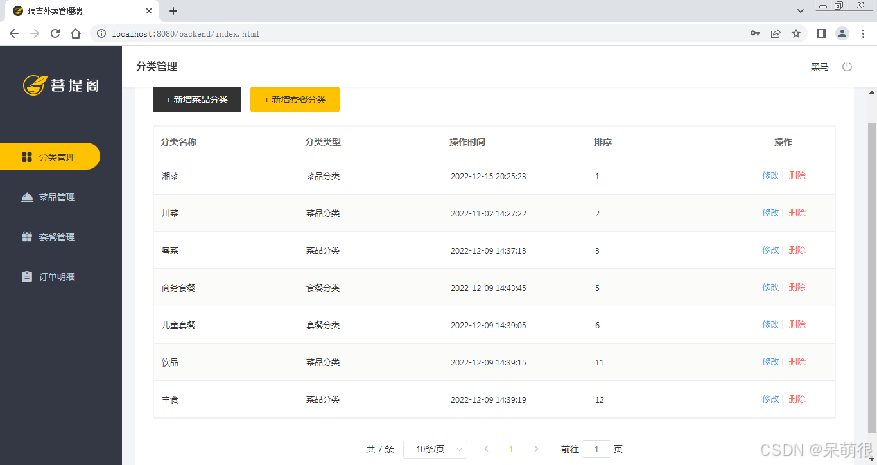This screenshot has width=877, height=465.
Task: Delete the 饮品 row with sort 11
Action: click(797, 361)
